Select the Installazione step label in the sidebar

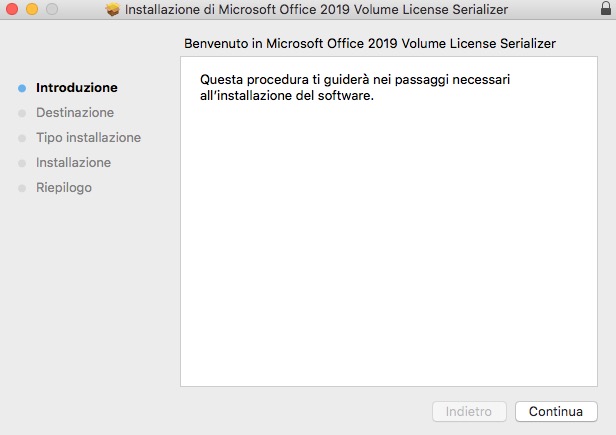[73, 163]
